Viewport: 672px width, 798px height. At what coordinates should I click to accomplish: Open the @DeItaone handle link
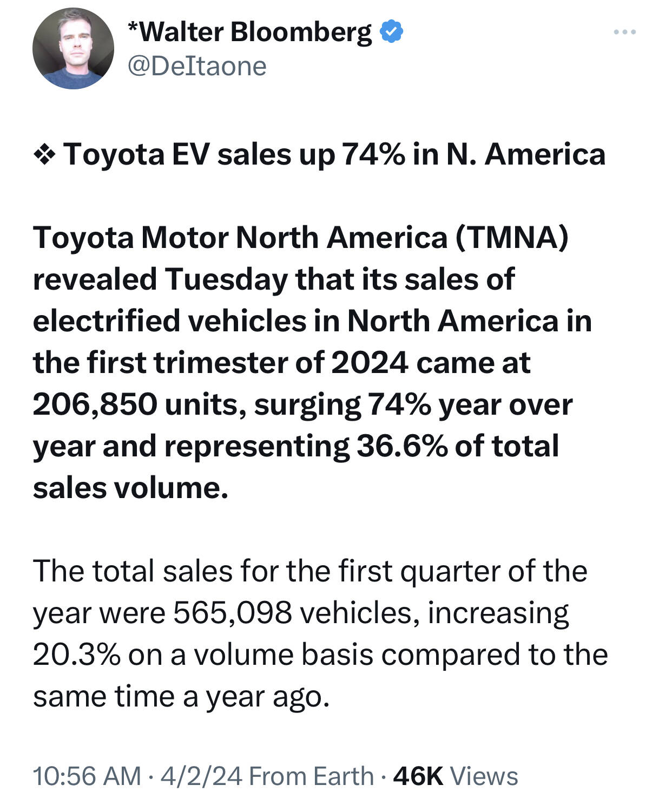point(197,67)
